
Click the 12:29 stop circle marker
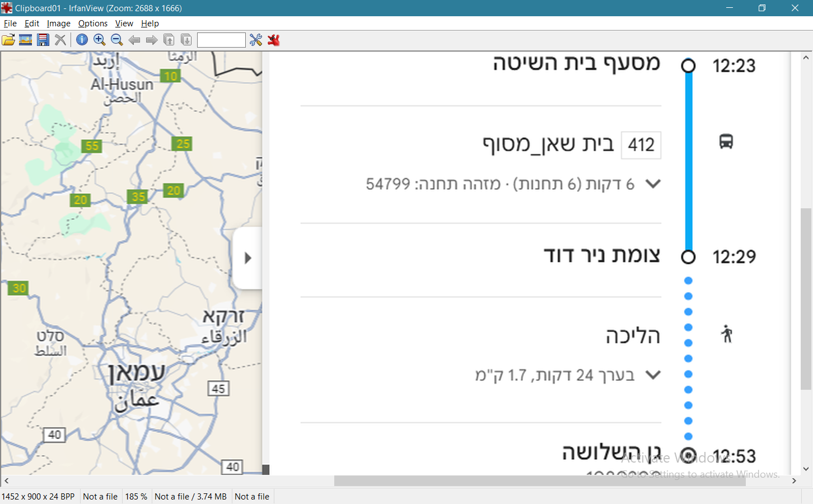688,257
